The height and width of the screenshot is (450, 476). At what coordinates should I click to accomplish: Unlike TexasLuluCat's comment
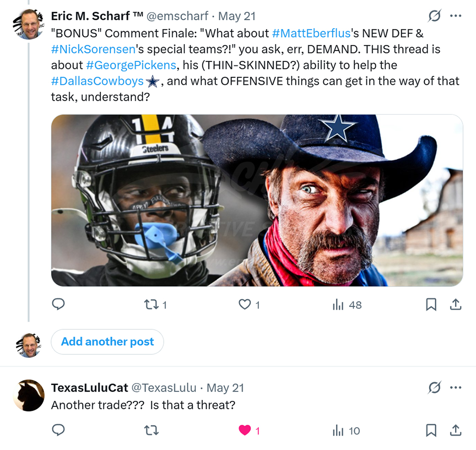245,430
